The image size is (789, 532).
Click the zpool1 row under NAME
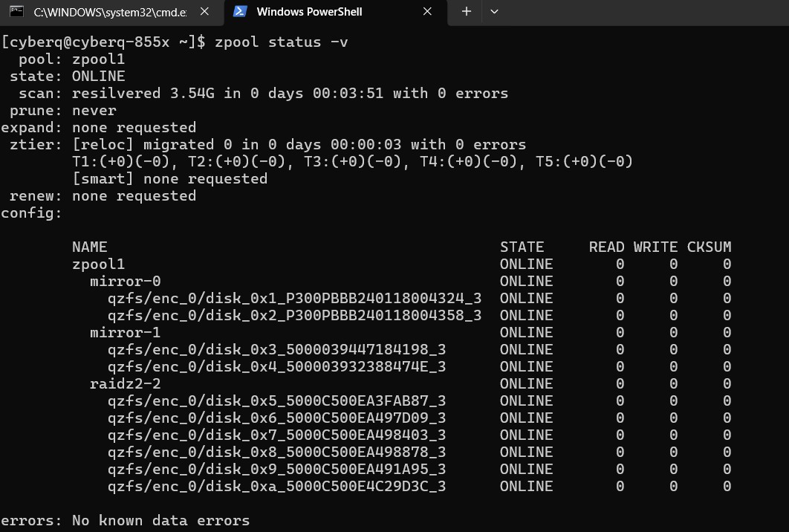[x=98, y=265]
